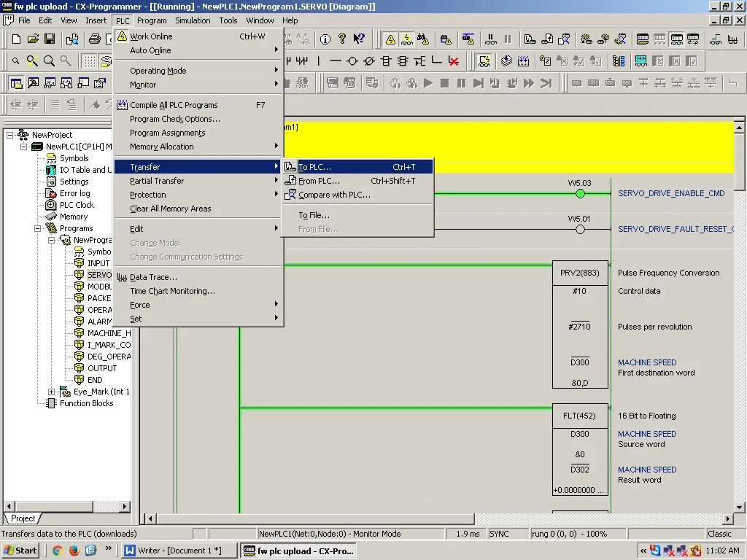The height and width of the screenshot is (560, 747).
Task: Click project tree scroll right arrow
Action: point(125,506)
